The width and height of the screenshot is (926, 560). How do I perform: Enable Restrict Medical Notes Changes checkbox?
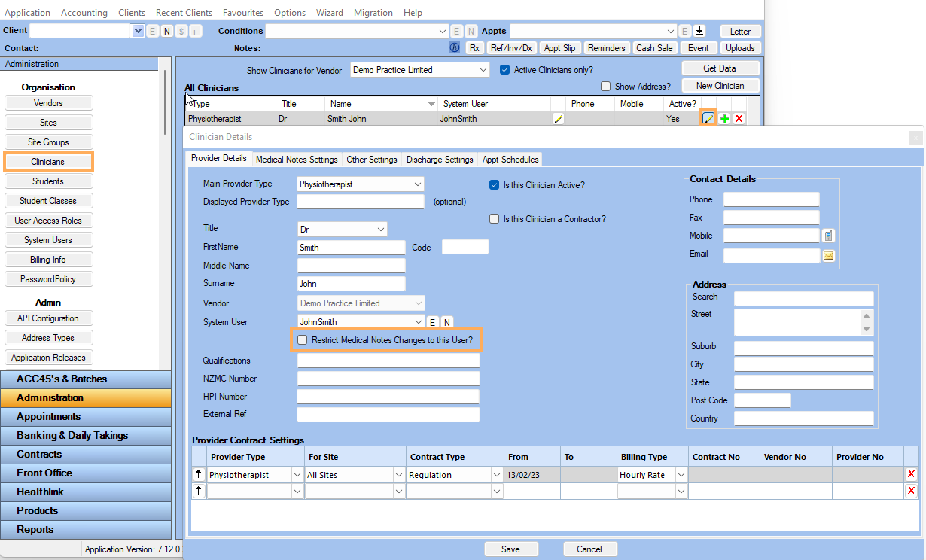(303, 340)
